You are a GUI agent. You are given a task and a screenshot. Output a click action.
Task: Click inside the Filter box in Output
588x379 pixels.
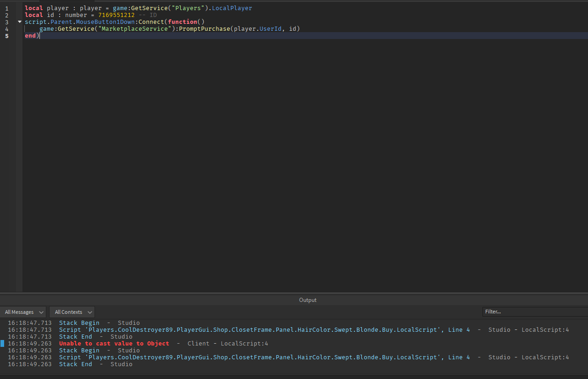point(532,312)
